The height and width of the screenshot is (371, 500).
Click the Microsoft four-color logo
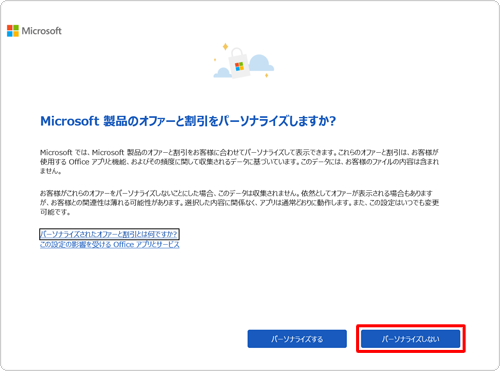point(13,31)
